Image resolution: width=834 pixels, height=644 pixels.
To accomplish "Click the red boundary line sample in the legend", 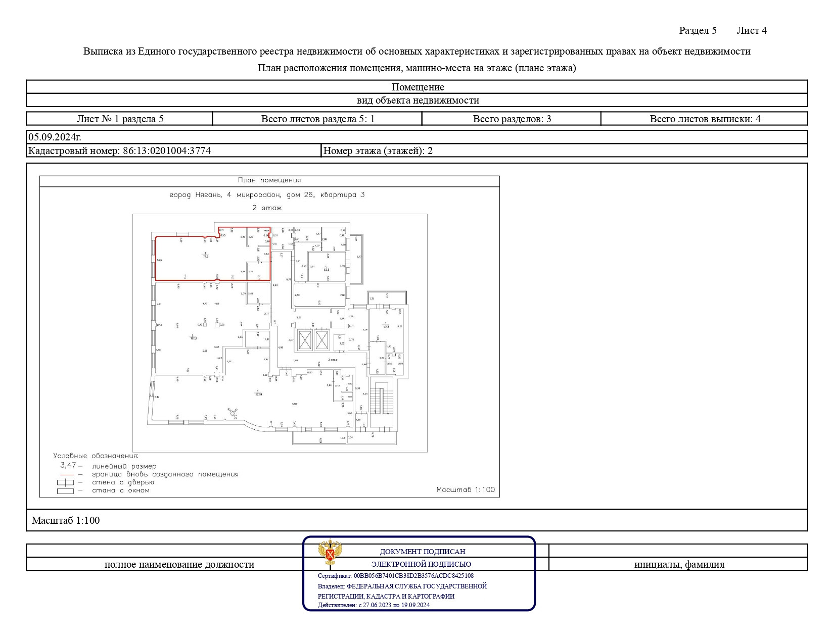I will (x=67, y=475).
